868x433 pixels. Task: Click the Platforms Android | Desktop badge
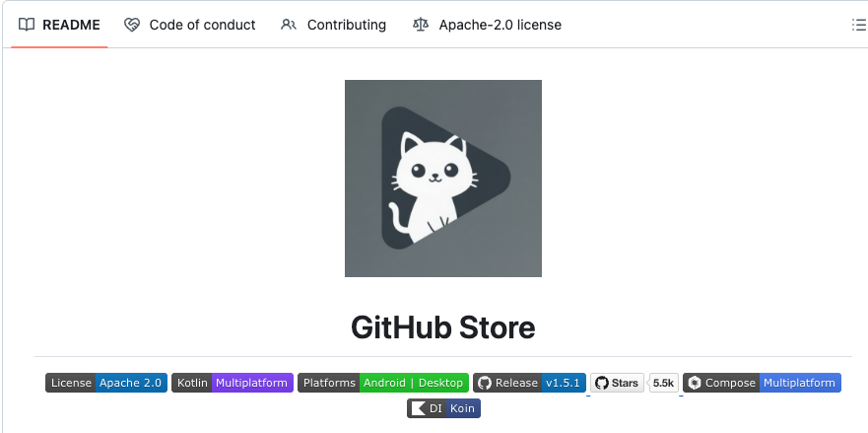tap(383, 383)
